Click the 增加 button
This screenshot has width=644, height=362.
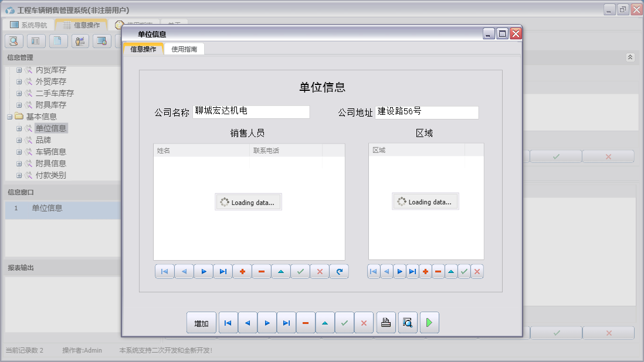pos(201,323)
